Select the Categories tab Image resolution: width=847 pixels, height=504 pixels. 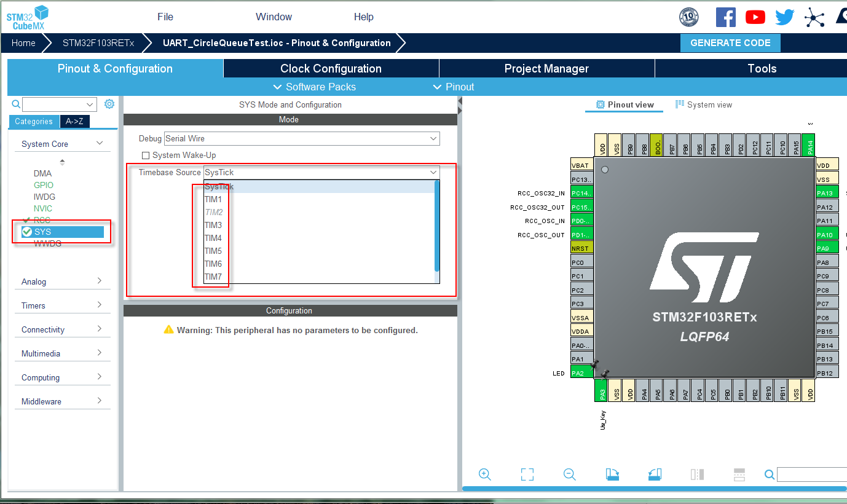pyautogui.click(x=34, y=121)
